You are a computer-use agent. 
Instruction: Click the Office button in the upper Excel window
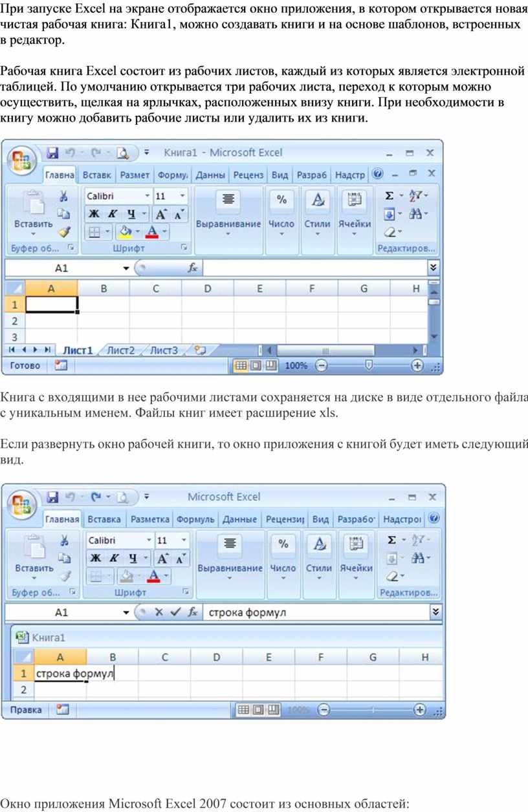click(21, 160)
